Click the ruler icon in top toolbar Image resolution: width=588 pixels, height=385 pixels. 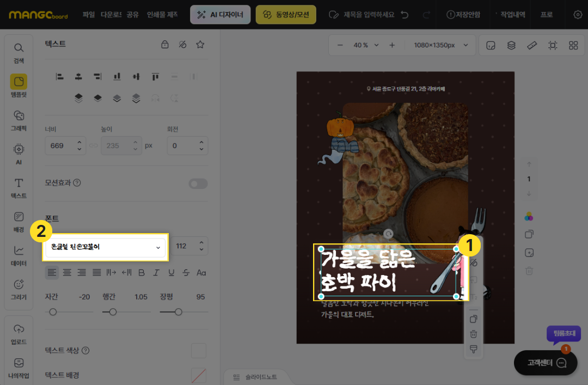(532, 45)
